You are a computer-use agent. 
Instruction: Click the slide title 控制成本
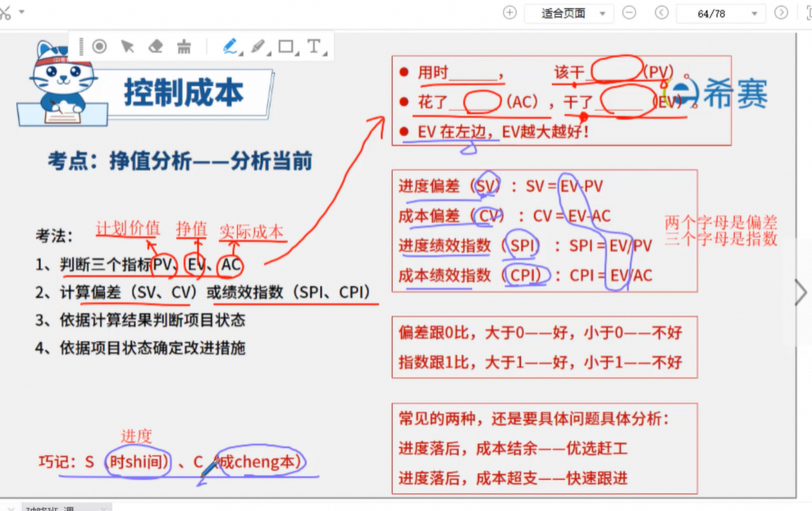pyautogui.click(x=184, y=94)
